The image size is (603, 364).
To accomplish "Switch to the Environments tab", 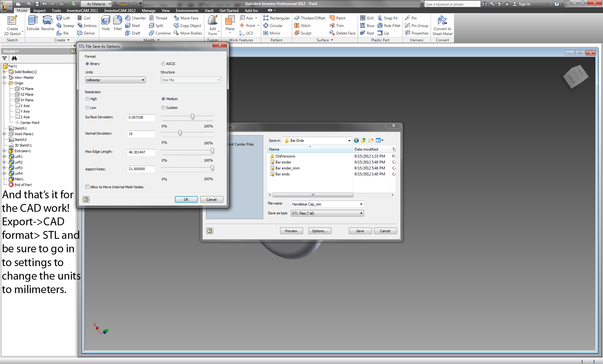I will coord(187,11).
